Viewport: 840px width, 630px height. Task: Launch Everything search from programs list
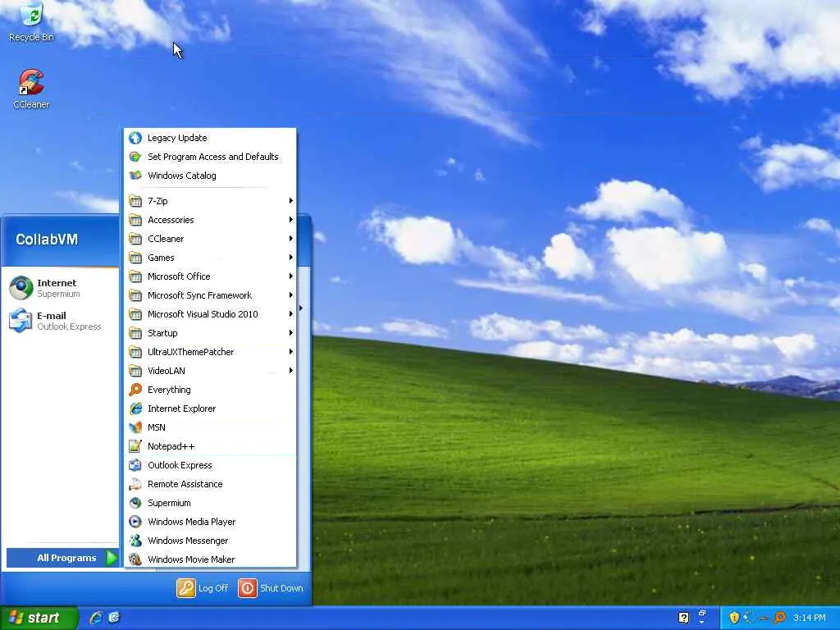(210, 390)
